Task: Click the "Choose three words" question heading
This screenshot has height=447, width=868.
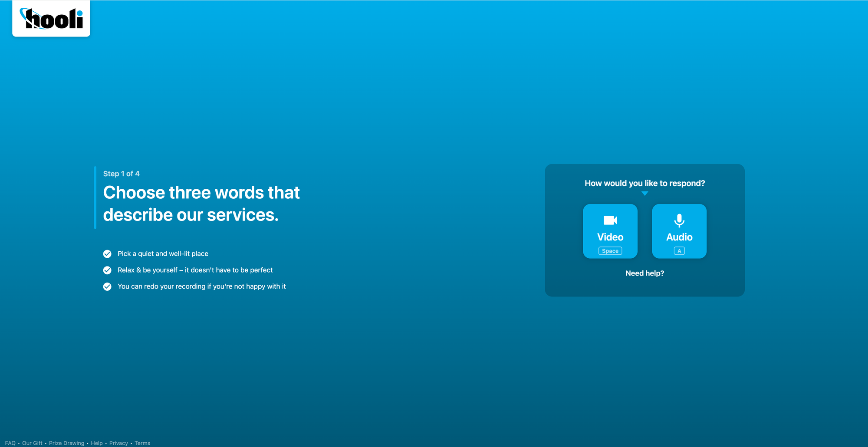Action: click(201, 204)
